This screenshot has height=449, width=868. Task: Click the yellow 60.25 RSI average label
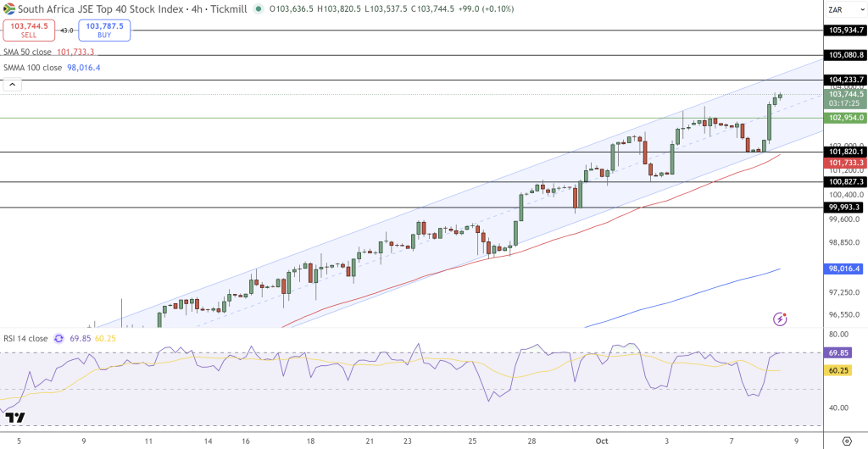[106, 338]
